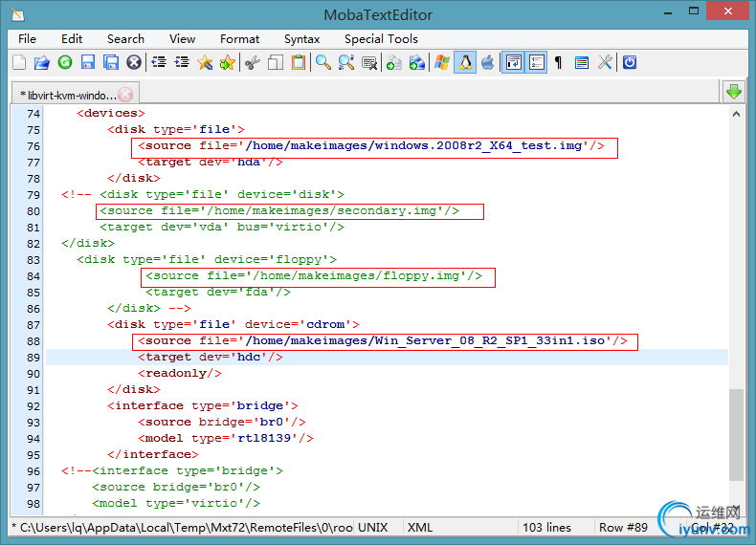
Task: Click the Row #89 status entry
Action: (x=623, y=528)
